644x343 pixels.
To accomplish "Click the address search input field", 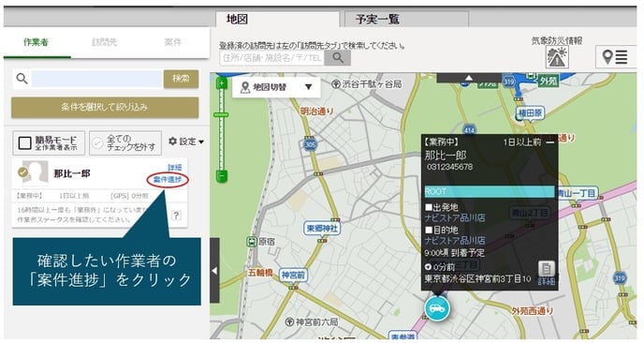I will pyautogui.click(x=271, y=58).
